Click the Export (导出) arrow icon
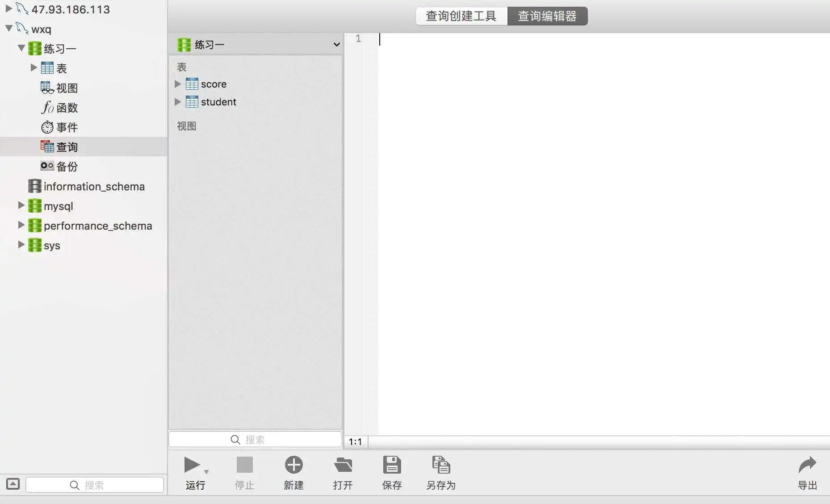Viewport: 830px width, 504px height. coord(807,465)
